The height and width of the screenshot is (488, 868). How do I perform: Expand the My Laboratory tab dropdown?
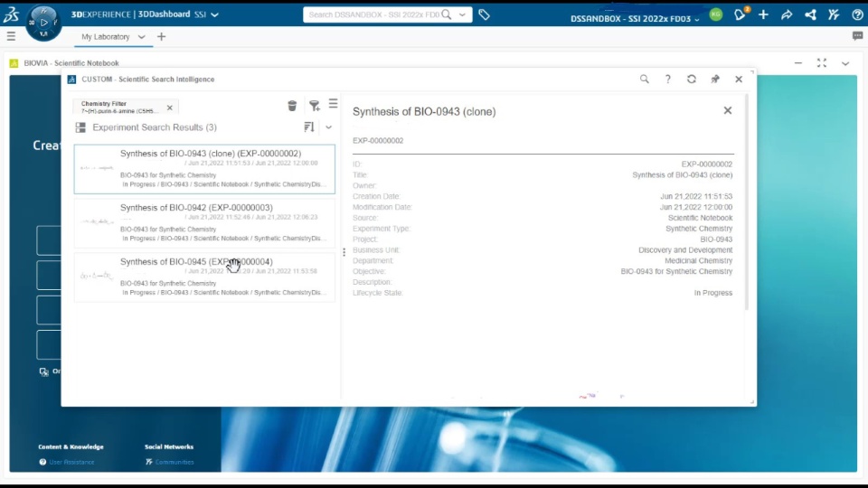coord(141,37)
